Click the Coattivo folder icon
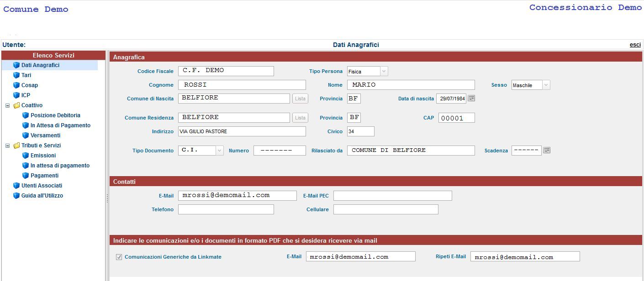 coord(16,105)
